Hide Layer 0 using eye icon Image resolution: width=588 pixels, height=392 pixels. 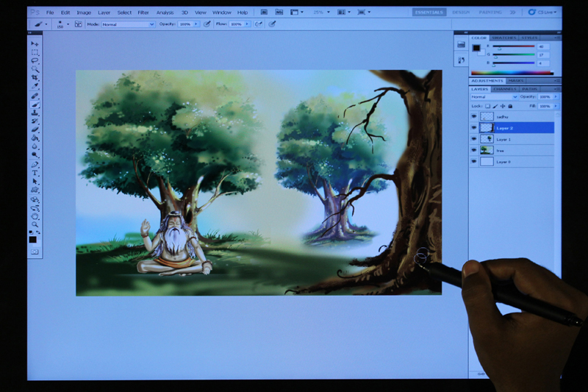pos(474,161)
